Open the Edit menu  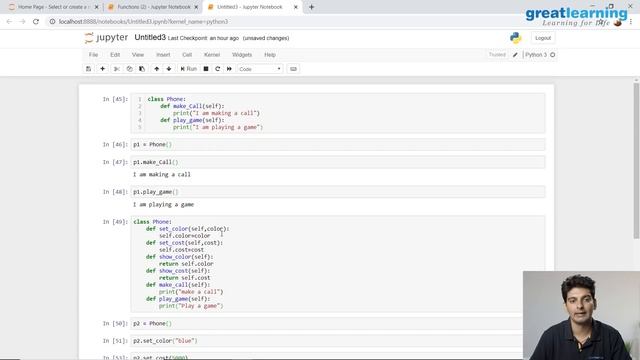click(x=115, y=55)
